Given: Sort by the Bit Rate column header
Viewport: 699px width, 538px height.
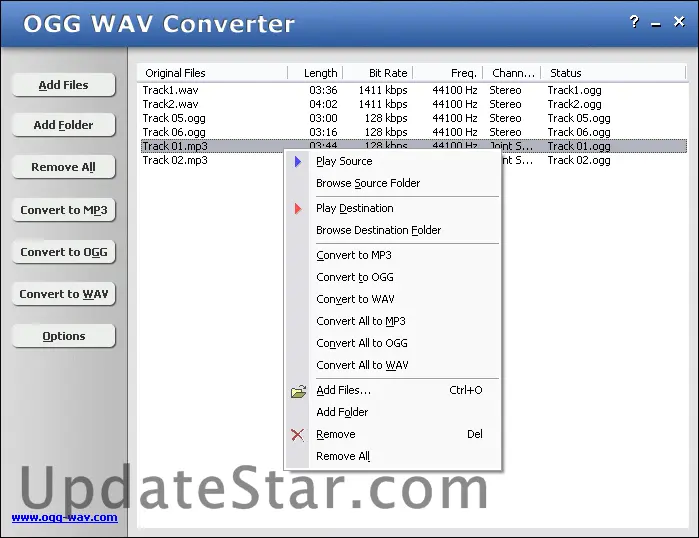Looking at the screenshot, I should coord(378,73).
